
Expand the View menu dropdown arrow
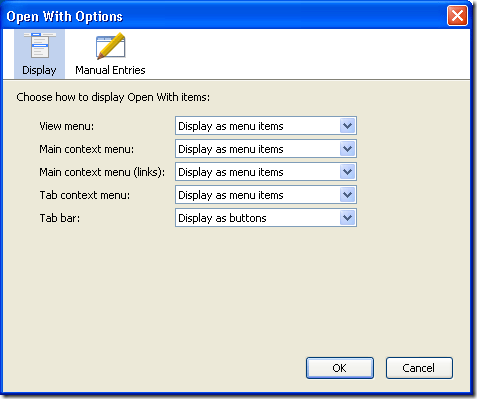pyautogui.click(x=347, y=126)
